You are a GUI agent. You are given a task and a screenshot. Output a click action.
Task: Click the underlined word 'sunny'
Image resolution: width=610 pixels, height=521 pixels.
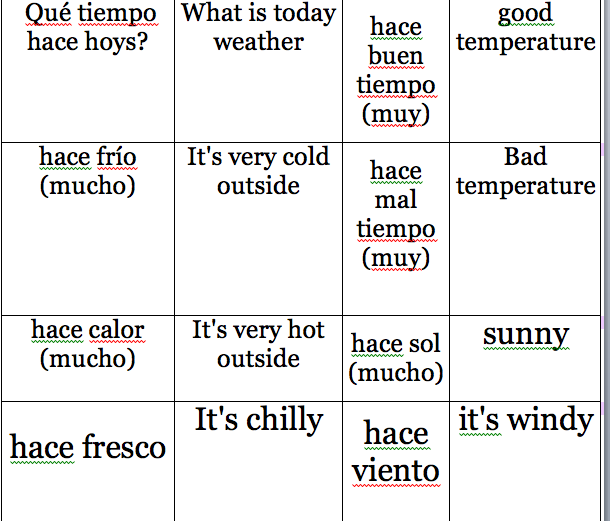[525, 334]
